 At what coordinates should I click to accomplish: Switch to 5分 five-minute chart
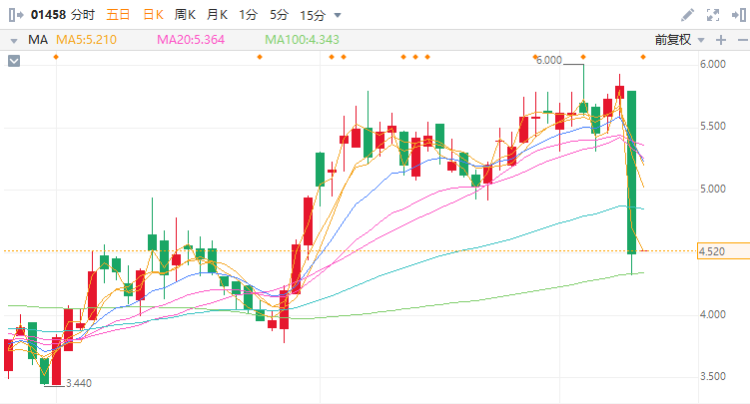click(x=279, y=15)
